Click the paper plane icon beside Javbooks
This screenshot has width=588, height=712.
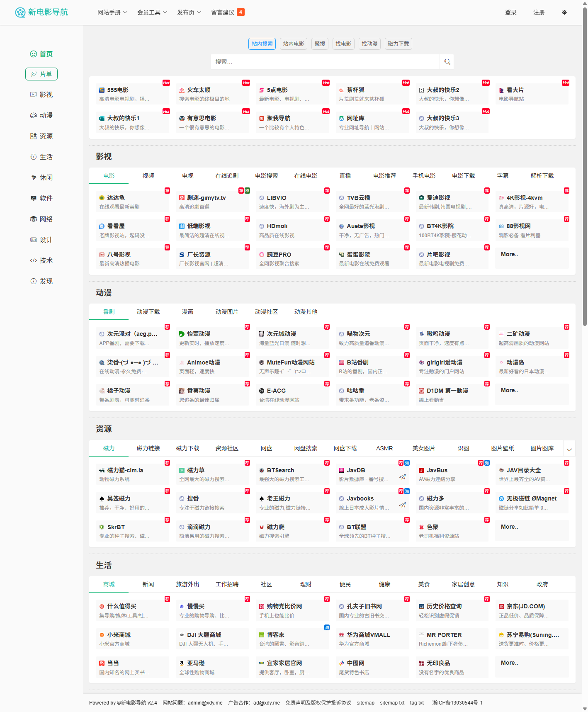click(402, 505)
